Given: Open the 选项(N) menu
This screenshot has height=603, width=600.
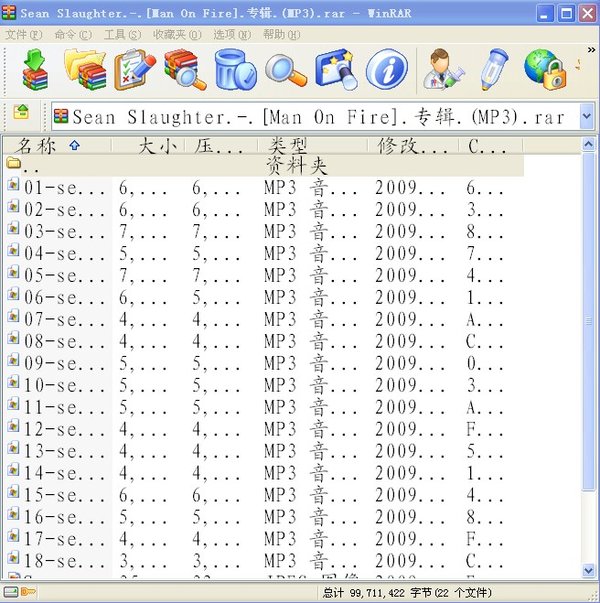Looking at the screenshot, I should point(232,35).
